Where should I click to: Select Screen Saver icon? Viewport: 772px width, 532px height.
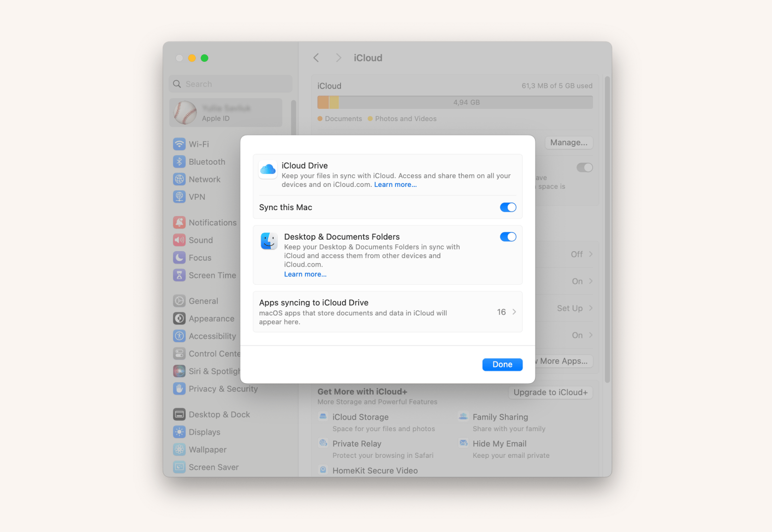click(179, 467)
